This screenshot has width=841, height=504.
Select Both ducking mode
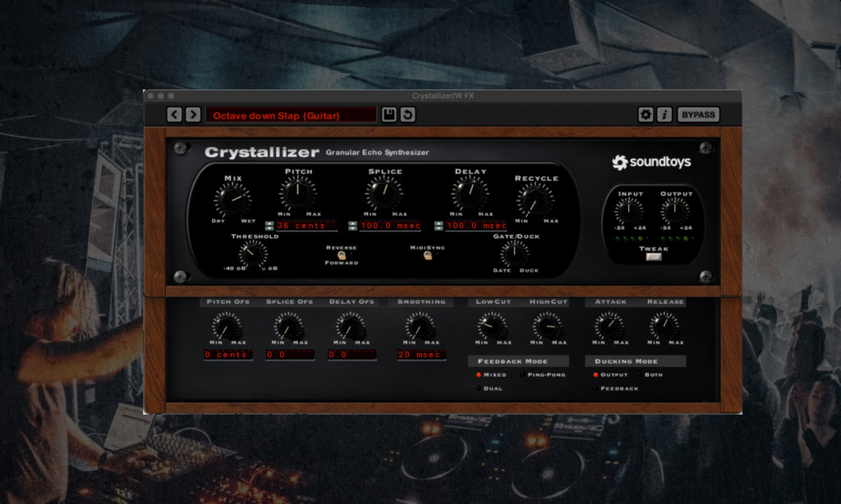(640, 375)
